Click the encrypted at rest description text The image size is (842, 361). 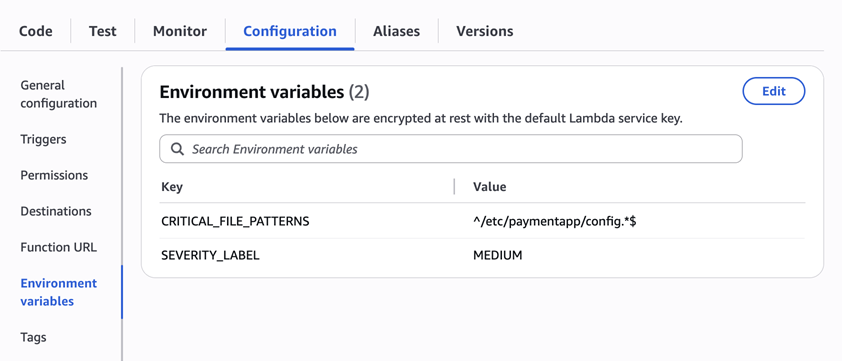421,119
